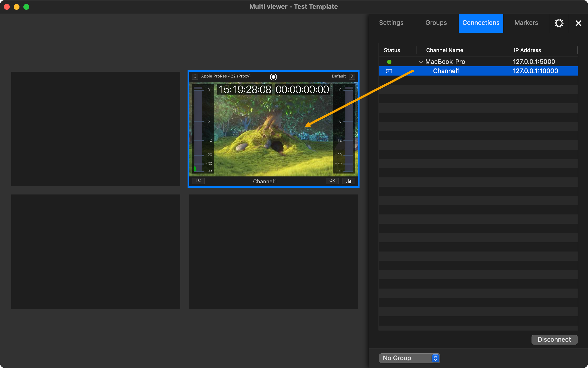This screenshot has height=368, width=588.
Task: Click the 127.0.0.1:10000 address cell
Action: click(x=535, y=71)
